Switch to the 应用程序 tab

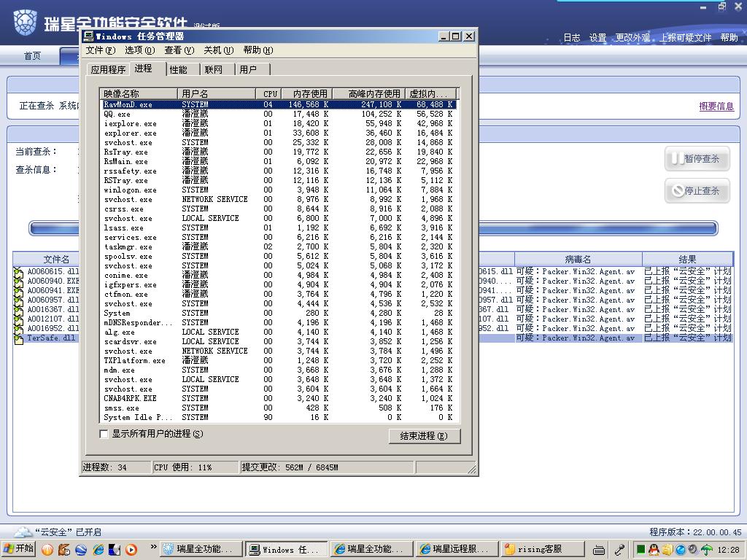tap(108, 69)
